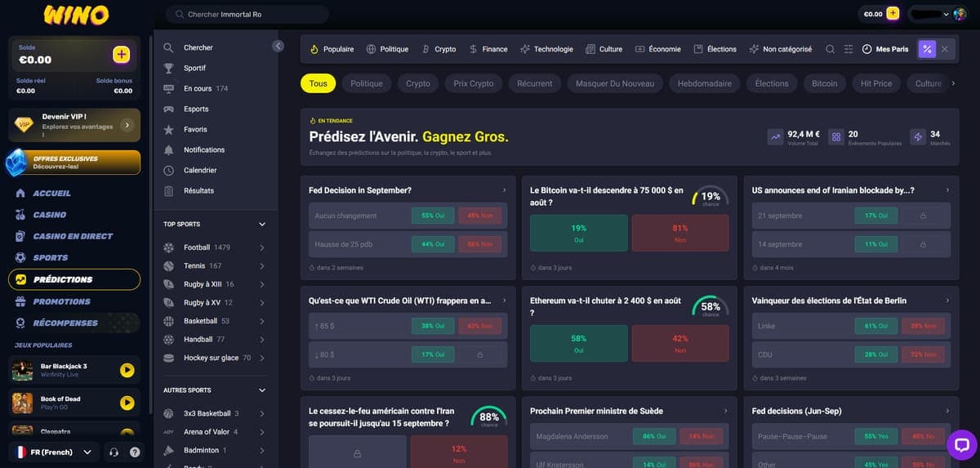Select the Hit Price filter chip
Image resolution: width=980 pixels, height=468 pixels.
876,83
